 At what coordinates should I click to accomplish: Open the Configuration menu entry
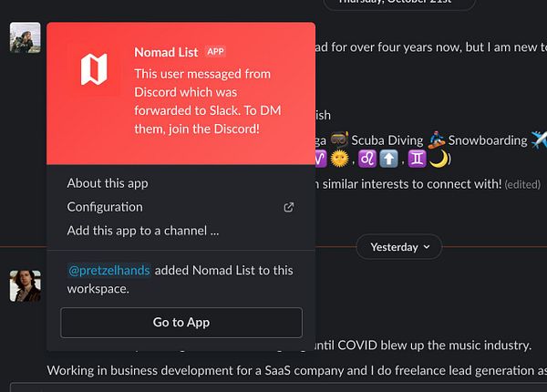[x=105, y=207]
